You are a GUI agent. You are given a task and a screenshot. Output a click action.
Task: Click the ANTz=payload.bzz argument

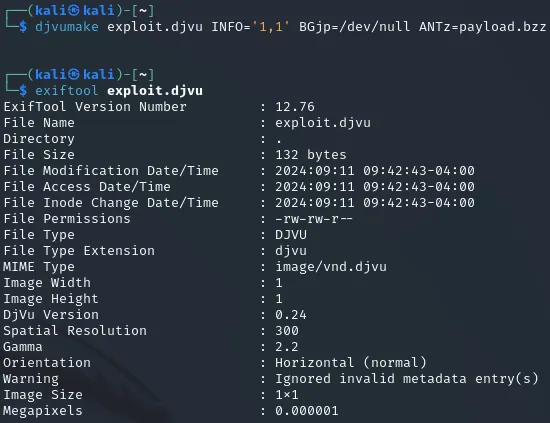[482, 27]
